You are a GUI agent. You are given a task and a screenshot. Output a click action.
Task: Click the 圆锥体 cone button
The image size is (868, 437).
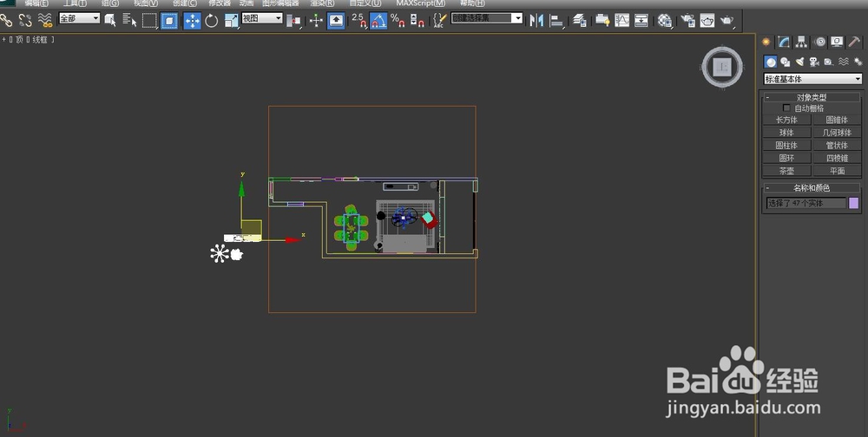tap(837, 120)
